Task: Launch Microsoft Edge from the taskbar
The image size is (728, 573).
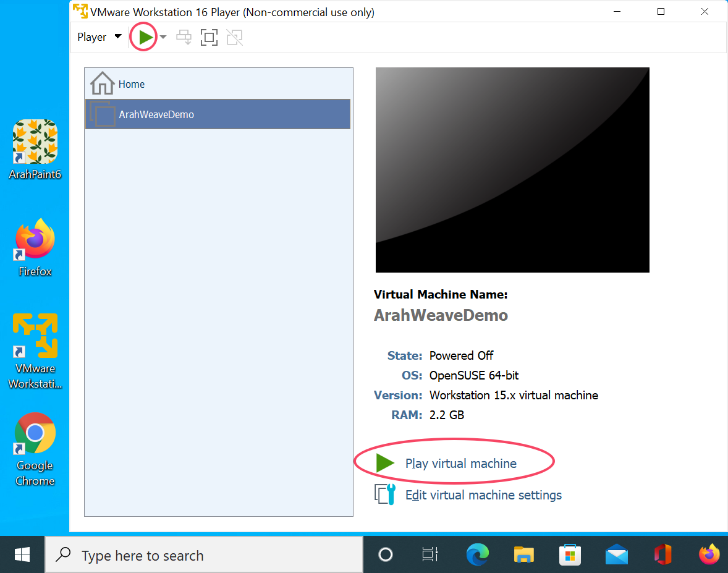Action: click(477, 555)
